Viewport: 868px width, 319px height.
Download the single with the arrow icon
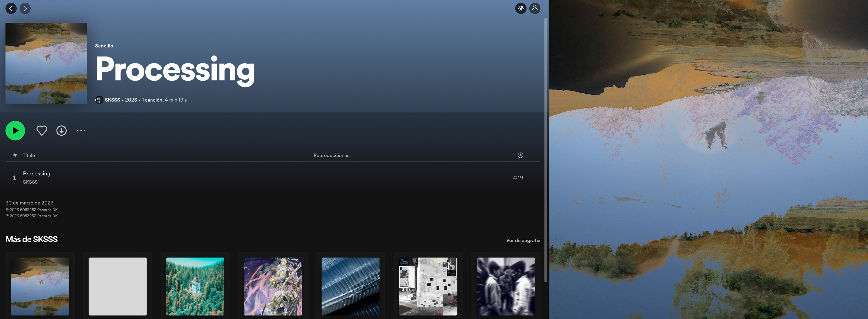[x=61, y=130]
